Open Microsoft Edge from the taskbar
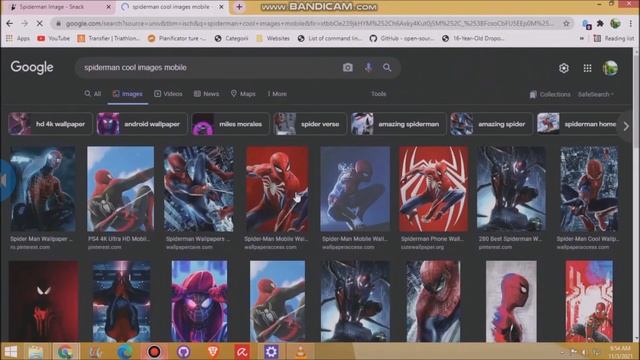The image size is (640, 360). click(124, 351)
